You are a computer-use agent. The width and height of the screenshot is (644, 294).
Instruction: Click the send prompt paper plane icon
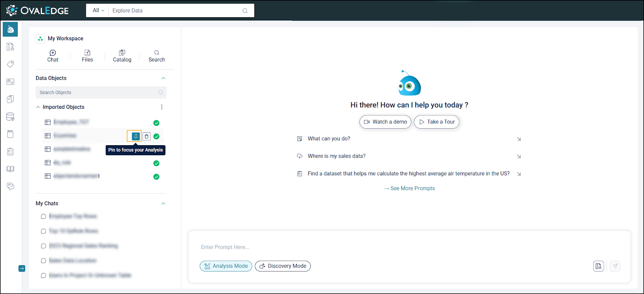tap(615, 266)
